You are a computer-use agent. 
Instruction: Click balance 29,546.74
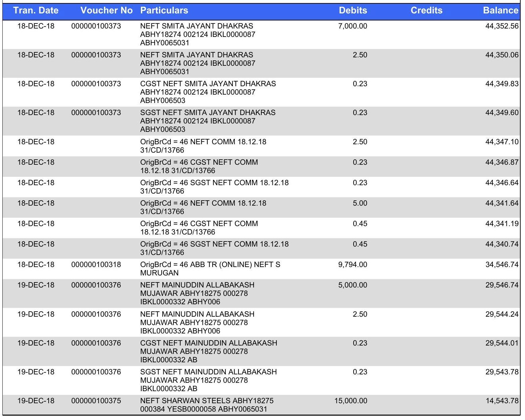pos(502,285)
